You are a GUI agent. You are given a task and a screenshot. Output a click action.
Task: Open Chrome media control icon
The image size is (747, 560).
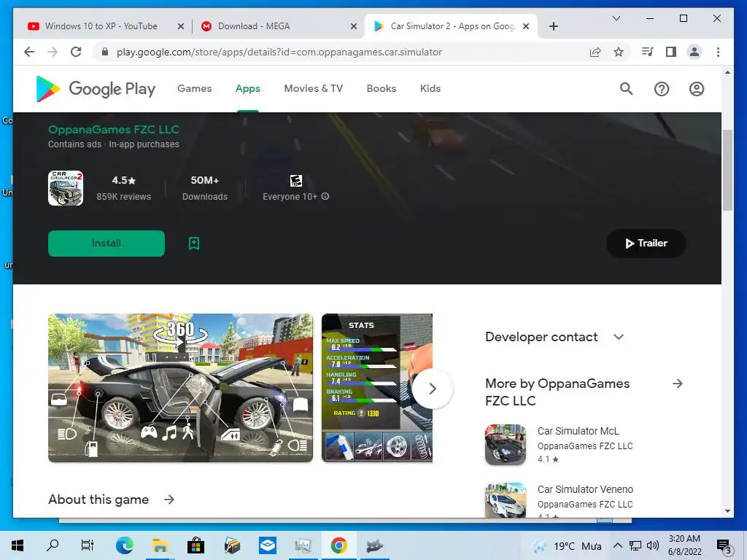648,52
